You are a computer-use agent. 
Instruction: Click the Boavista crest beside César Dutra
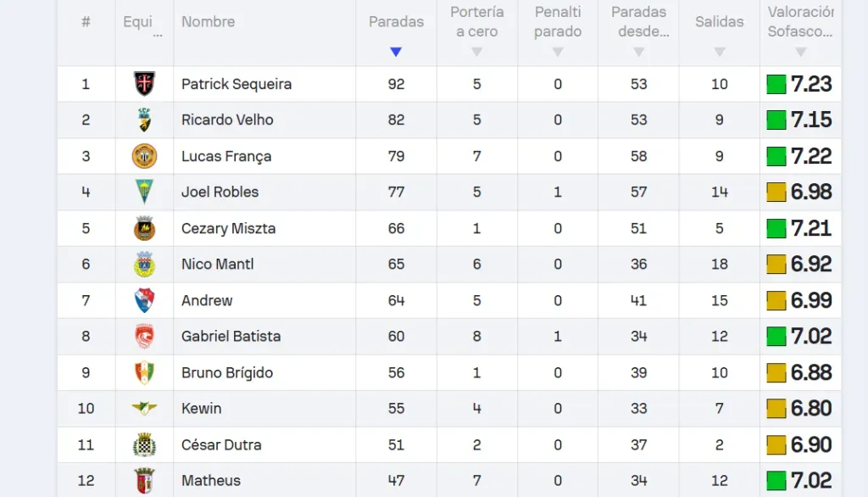(144, 444)
